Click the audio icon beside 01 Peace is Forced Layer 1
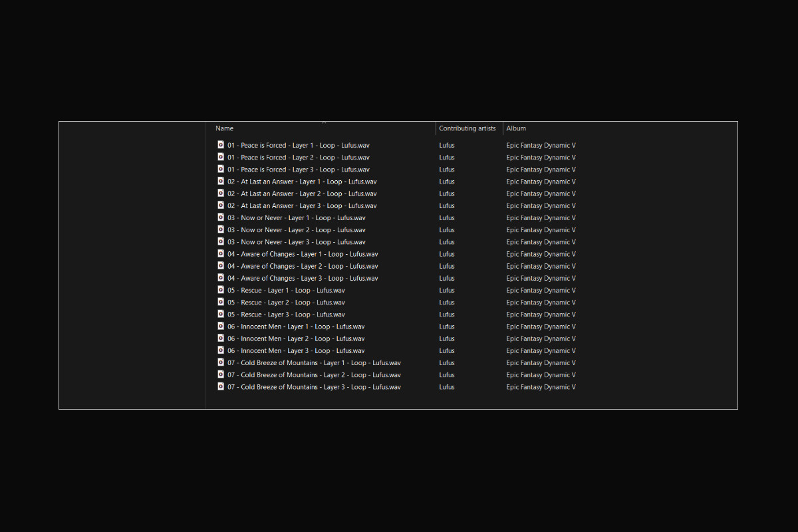The height and width of the screenshot is (532, 798). pos(221,145)
